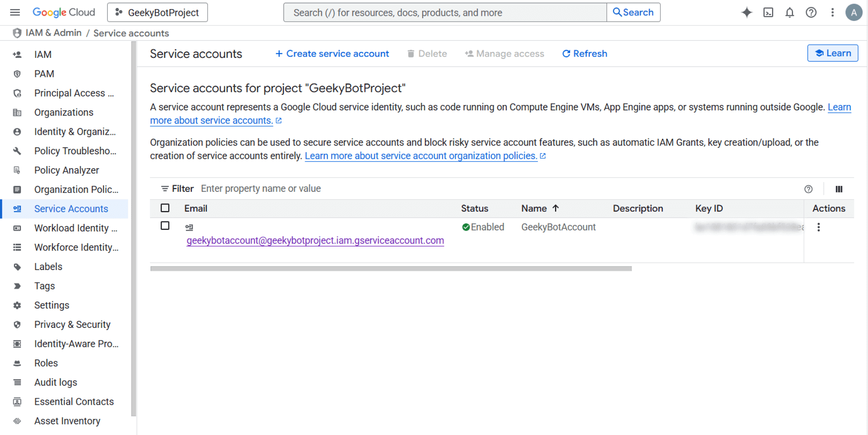The width and height of the screenshot is (868, 435).
Task: Click Manage access button
Action: (x=505, y=54)
